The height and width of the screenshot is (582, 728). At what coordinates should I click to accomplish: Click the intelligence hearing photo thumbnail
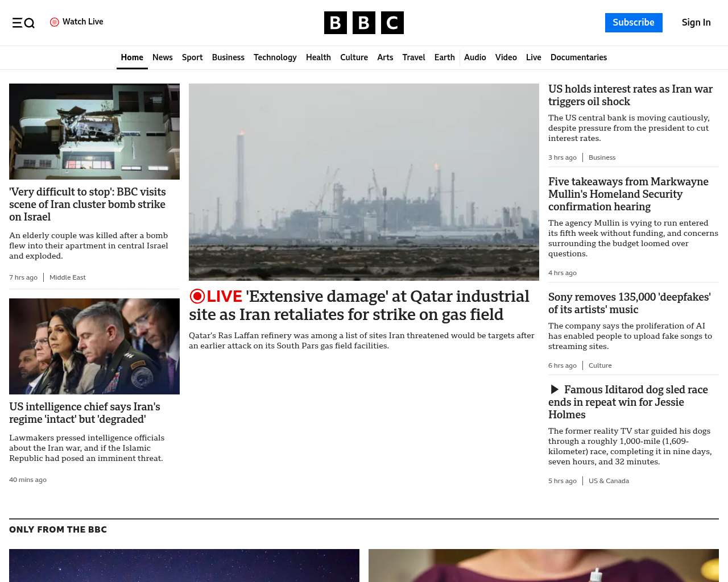94,346
